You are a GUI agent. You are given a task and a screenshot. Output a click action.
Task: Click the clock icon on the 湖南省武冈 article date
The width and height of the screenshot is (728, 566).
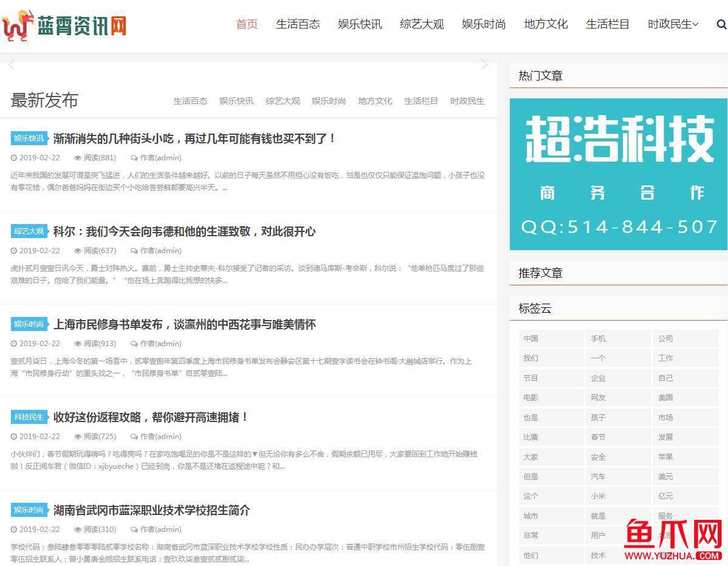tap(13, 529)
